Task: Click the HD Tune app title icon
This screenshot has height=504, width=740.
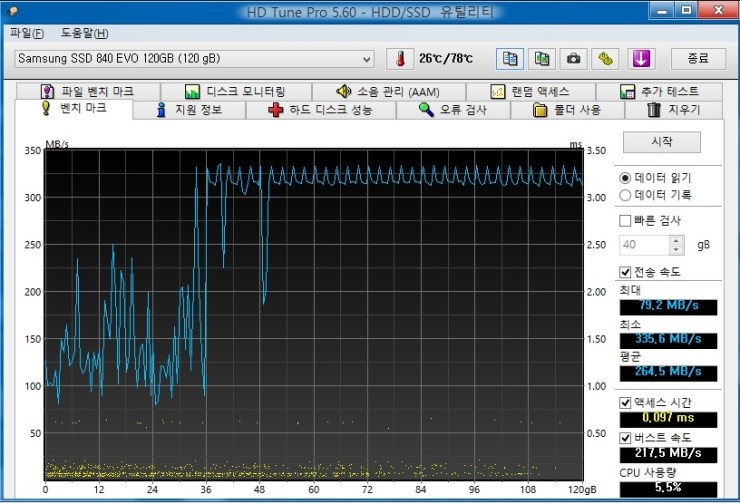Action: click(13, 10)
